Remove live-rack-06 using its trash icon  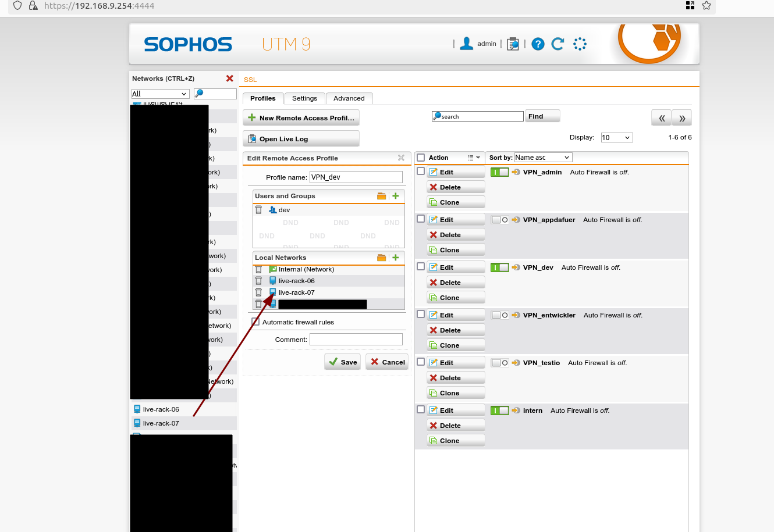coord(259,281)
